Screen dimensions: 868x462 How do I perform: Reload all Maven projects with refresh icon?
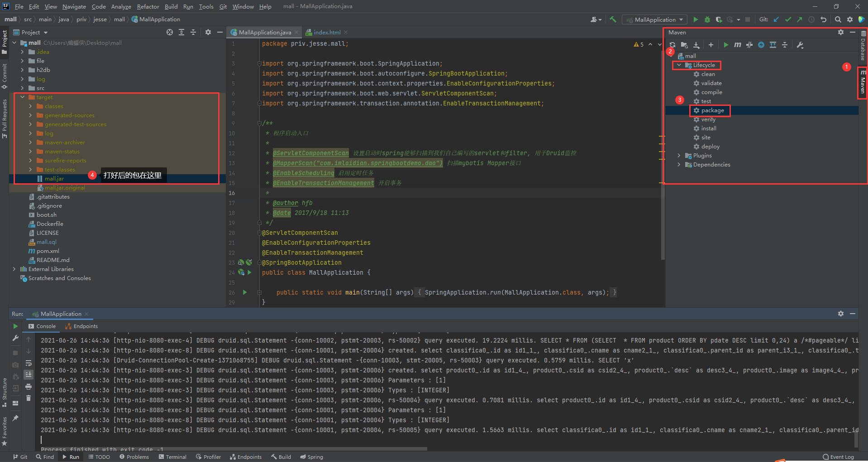672,45
